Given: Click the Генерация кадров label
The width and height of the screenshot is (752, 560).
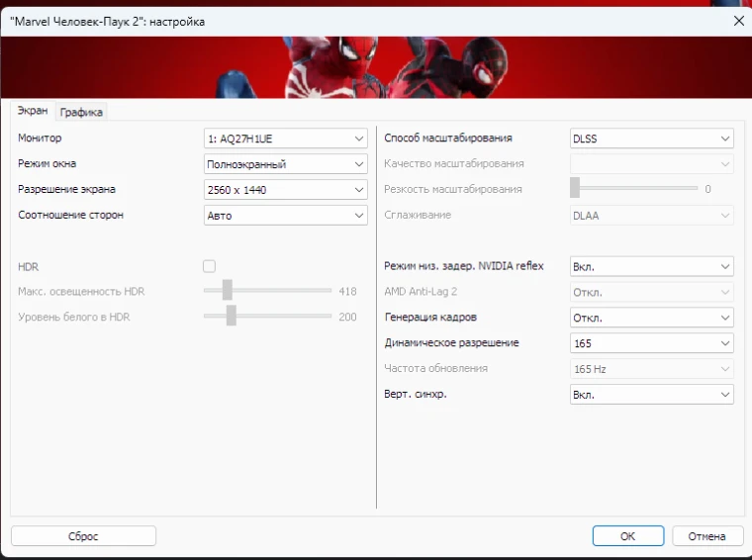Looking at the screenshot, I should (x=430, y=317).
